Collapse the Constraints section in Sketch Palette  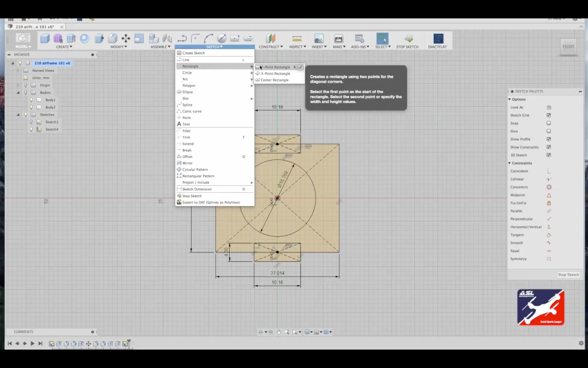coord(510,163)
